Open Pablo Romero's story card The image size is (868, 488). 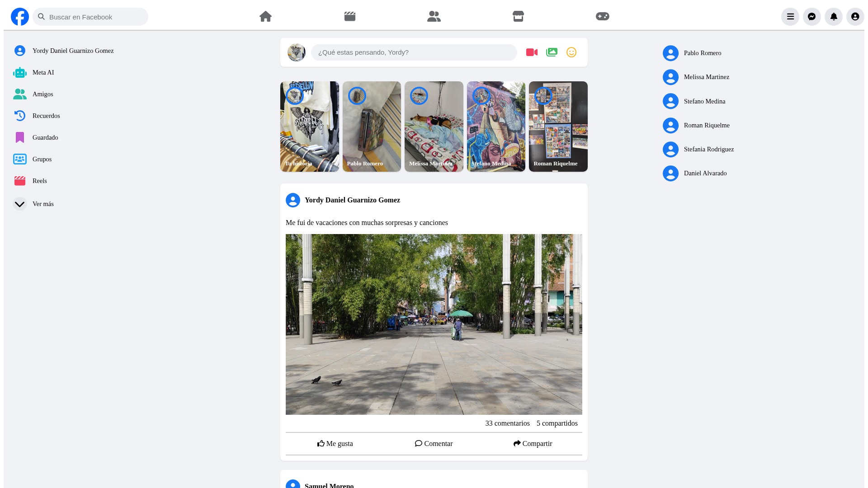click(x=372, y=127)
